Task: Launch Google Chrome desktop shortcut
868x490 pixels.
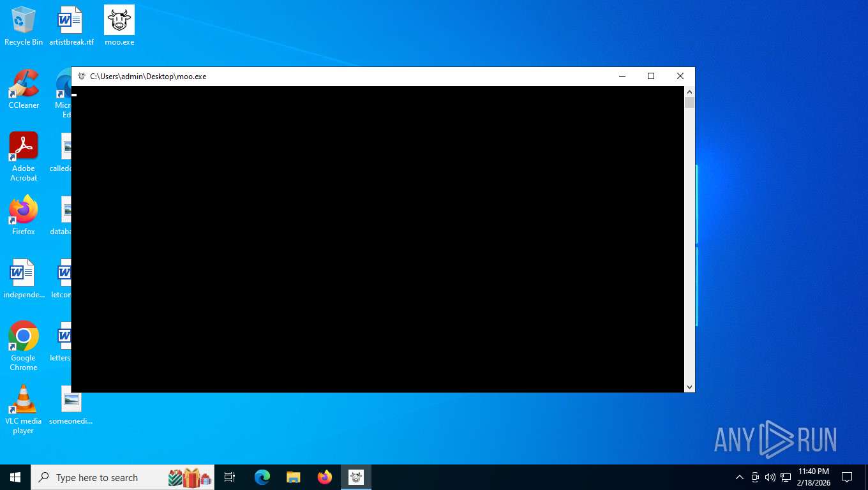Action: tap(24, 346)
